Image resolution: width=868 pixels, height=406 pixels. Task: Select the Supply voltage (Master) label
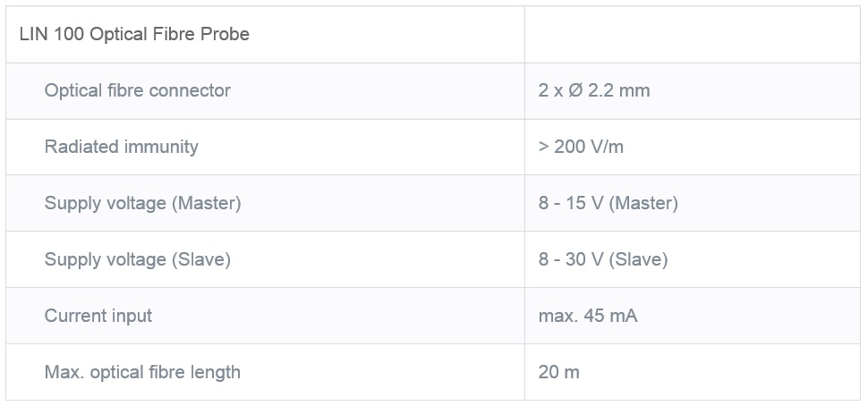(142, 203)
